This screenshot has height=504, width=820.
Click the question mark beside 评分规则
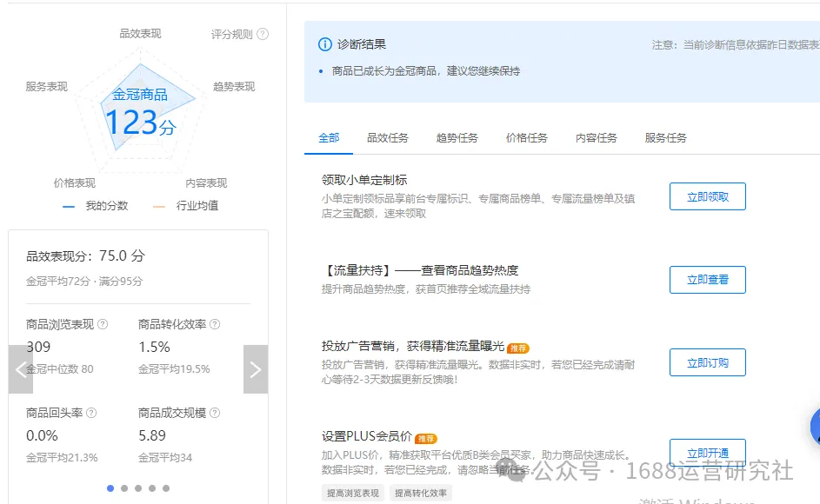[263, 33]
